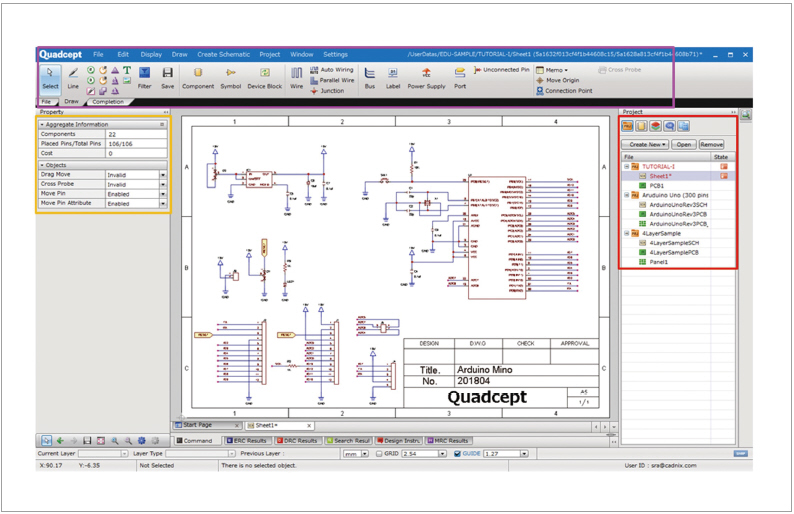794x514 pixels.
Task: Click the Component icon in the toolbar
Action: [x=197, y=77]
